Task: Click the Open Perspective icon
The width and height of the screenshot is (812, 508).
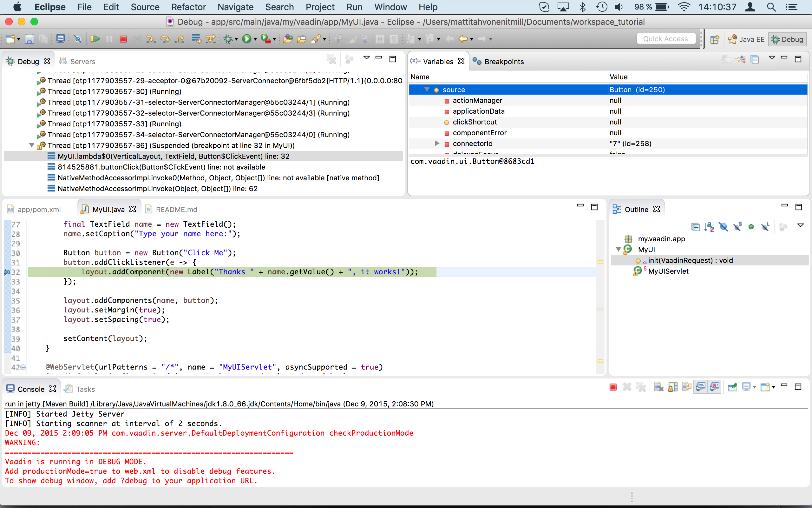Action: tap(715, 39)
